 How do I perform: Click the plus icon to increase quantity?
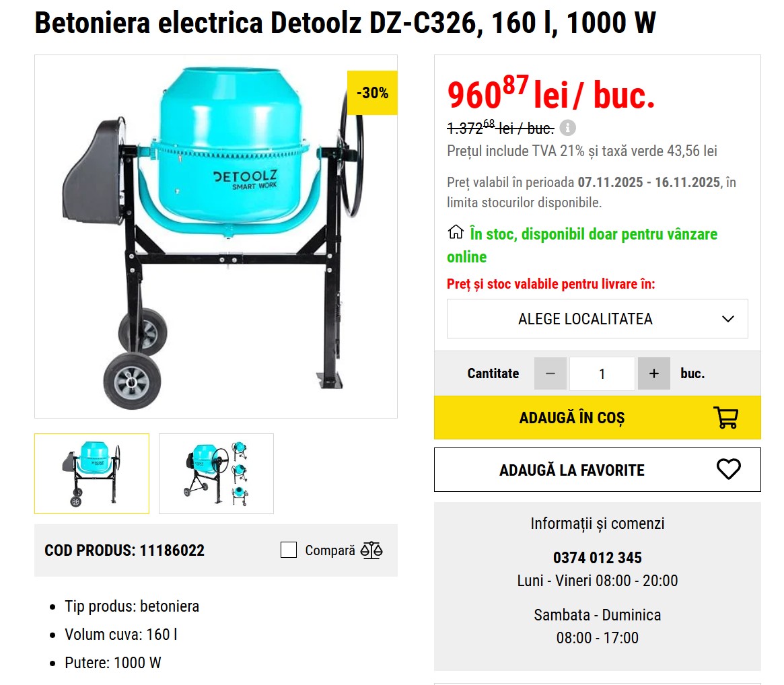click(x=653, y=373)
